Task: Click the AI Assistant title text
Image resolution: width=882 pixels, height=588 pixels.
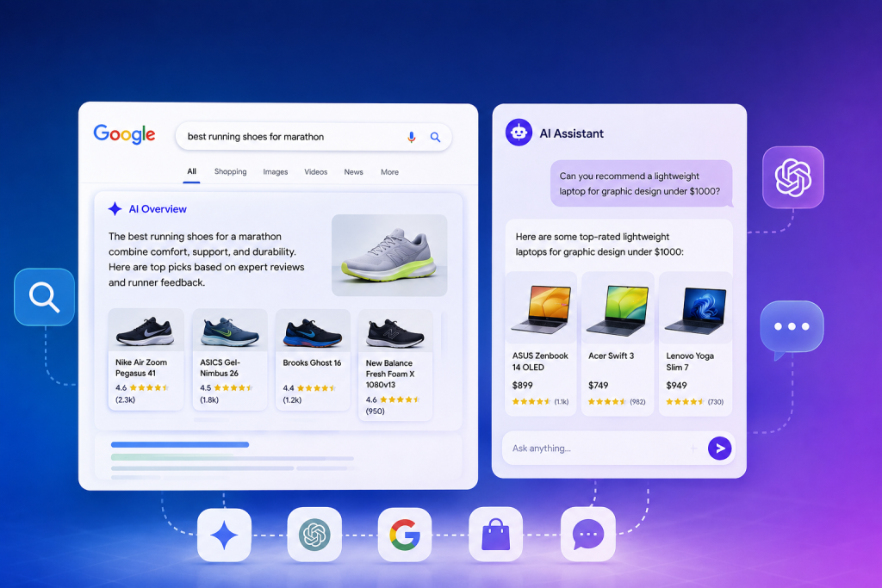Action: [x=572, y=133]
